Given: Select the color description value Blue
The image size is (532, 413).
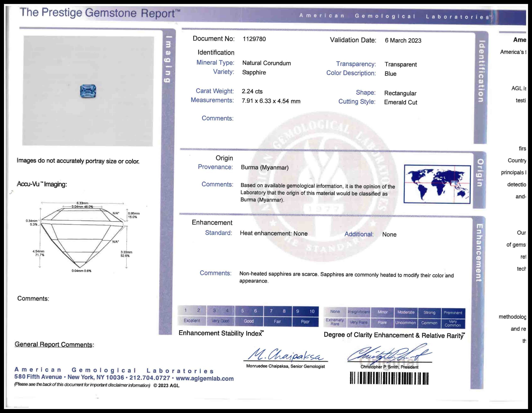Looking at the screenshot, I should point(390,74).
